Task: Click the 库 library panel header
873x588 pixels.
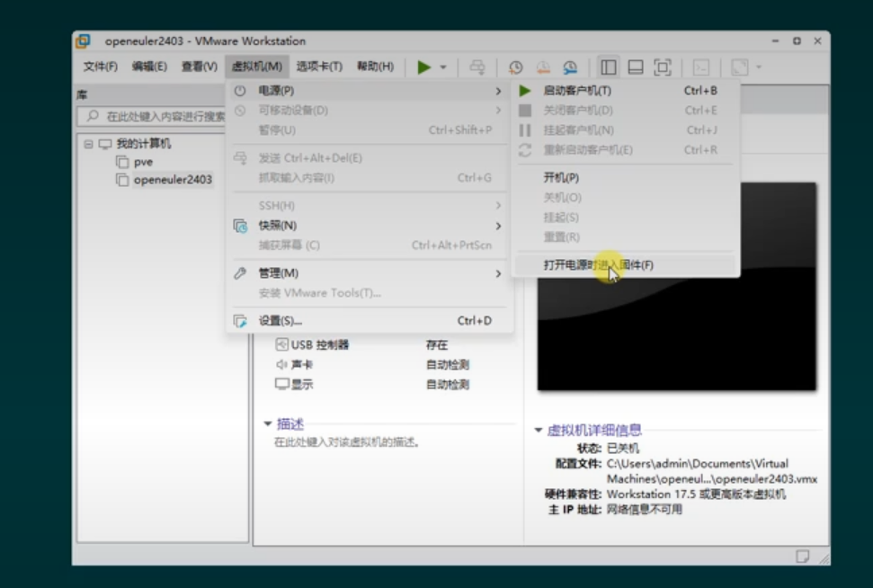Action: 83,94
